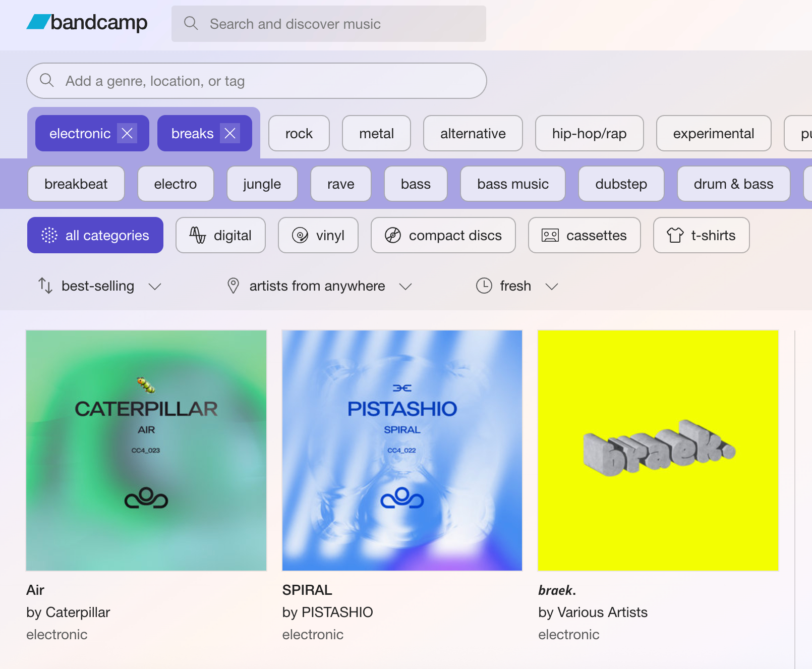Click the magnifier icon in top search
Viewport: 812px width, 669px height.
coord(191,23)
